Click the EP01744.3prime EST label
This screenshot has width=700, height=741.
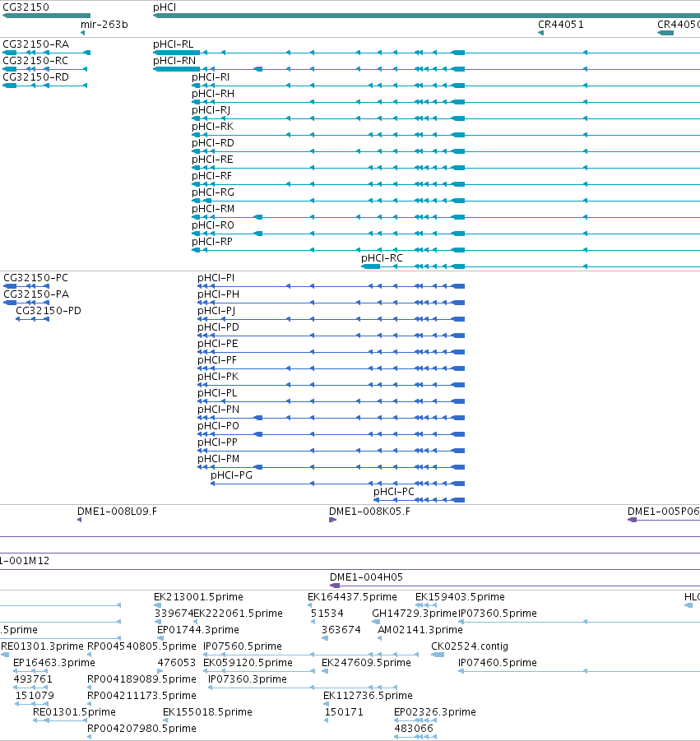pos(198,630)
